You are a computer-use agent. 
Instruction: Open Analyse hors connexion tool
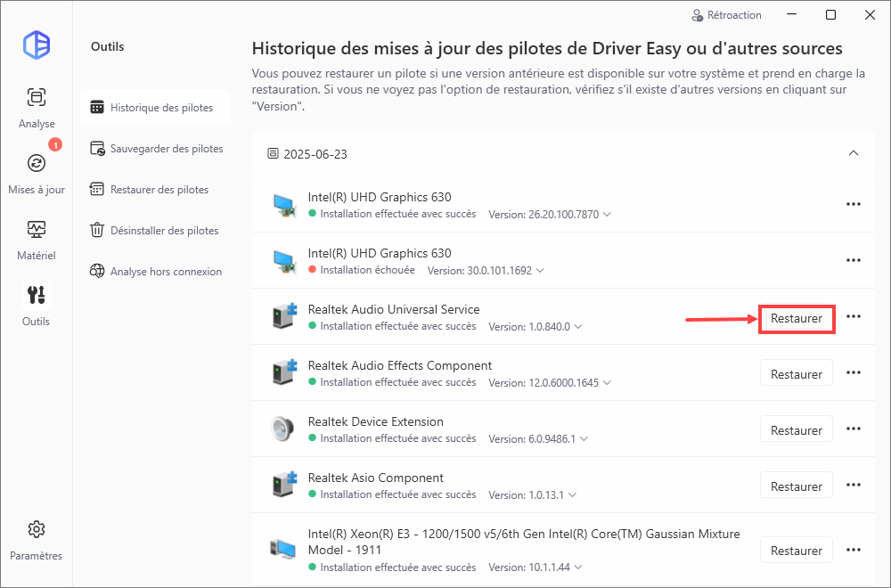156,271
